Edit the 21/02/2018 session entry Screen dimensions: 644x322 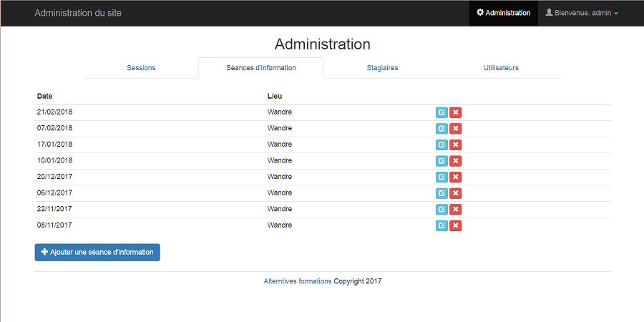(x=441, y=112)
